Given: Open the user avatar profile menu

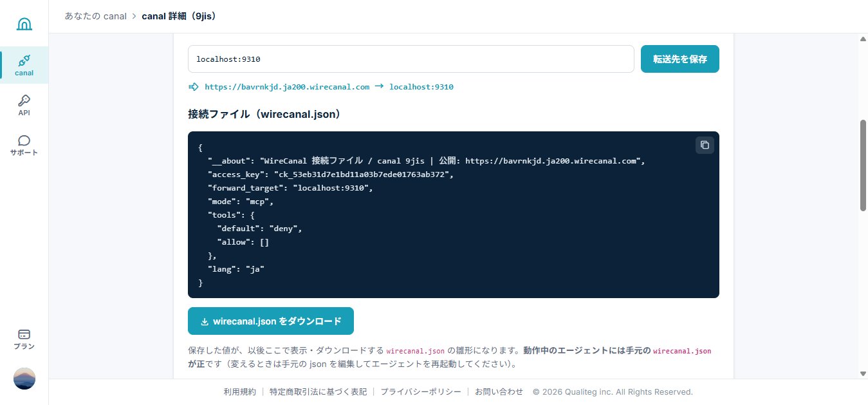Looking at the screenshot, I should click(24, 379).
